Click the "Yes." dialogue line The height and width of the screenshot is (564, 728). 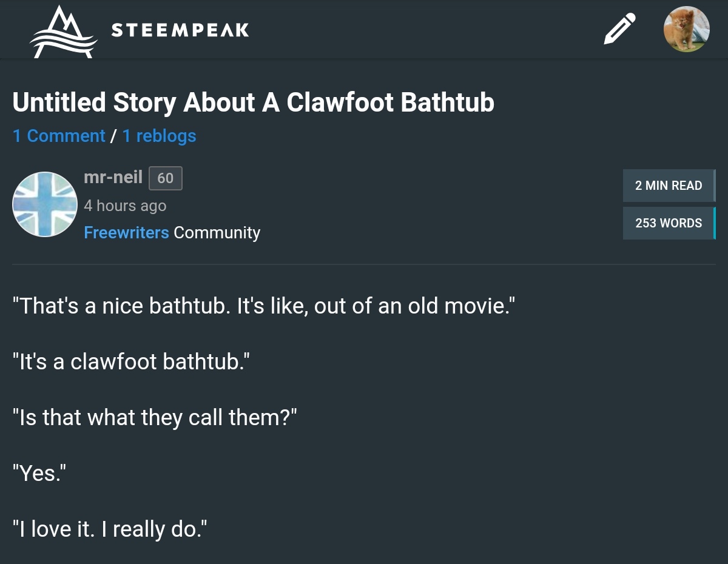[39, 474]
